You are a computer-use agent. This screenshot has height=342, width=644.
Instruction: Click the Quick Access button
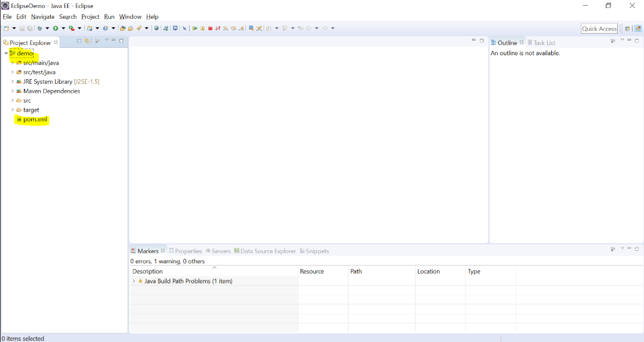click(599, 28)
